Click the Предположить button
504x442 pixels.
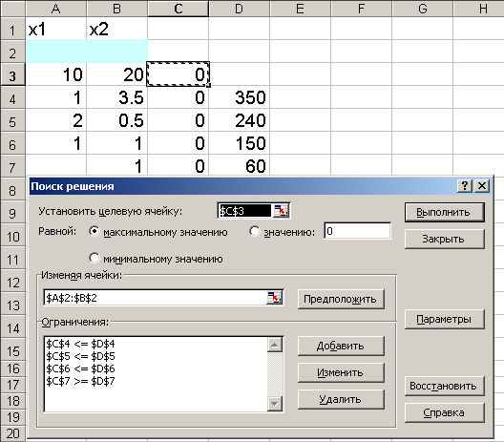point(341,299)
